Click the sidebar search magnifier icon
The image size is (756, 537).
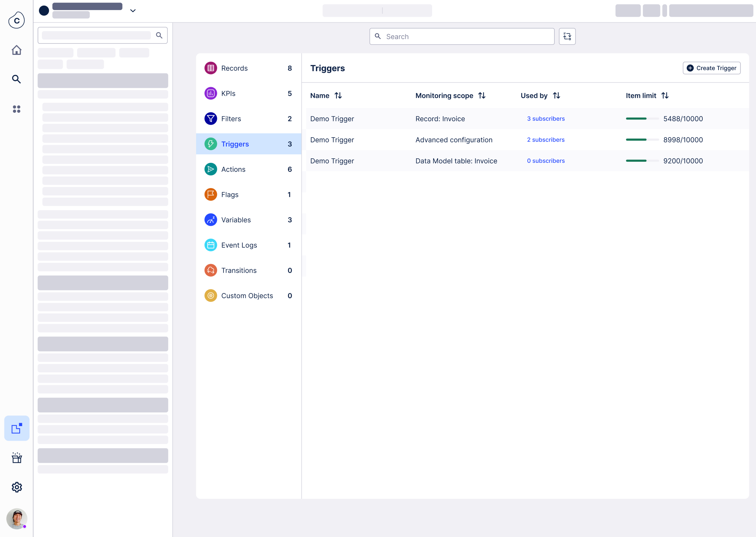[x=159, y=35]
